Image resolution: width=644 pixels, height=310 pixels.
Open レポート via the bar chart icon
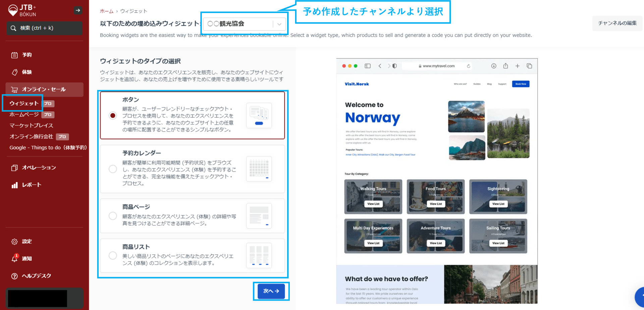14,185
